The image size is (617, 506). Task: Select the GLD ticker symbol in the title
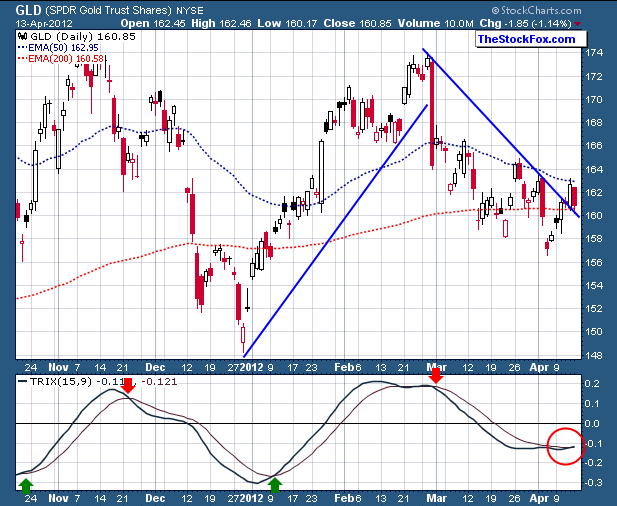pyautogui.click(x=28, y=9)
